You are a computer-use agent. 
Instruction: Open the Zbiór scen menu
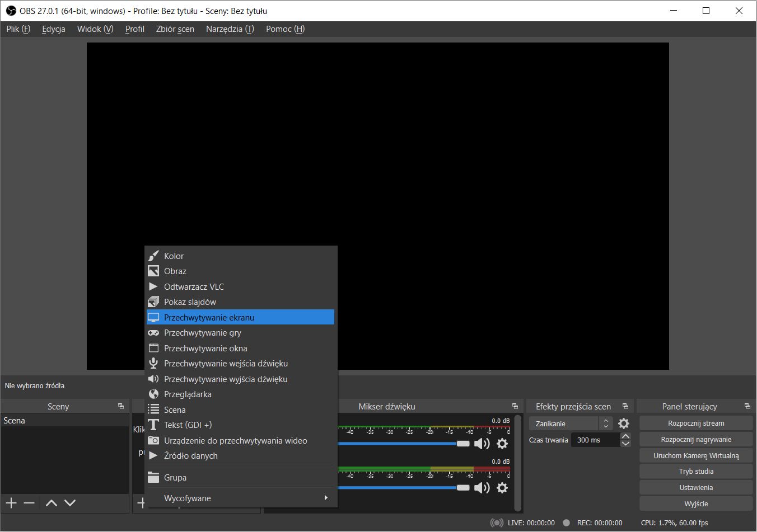coord(175,29)
